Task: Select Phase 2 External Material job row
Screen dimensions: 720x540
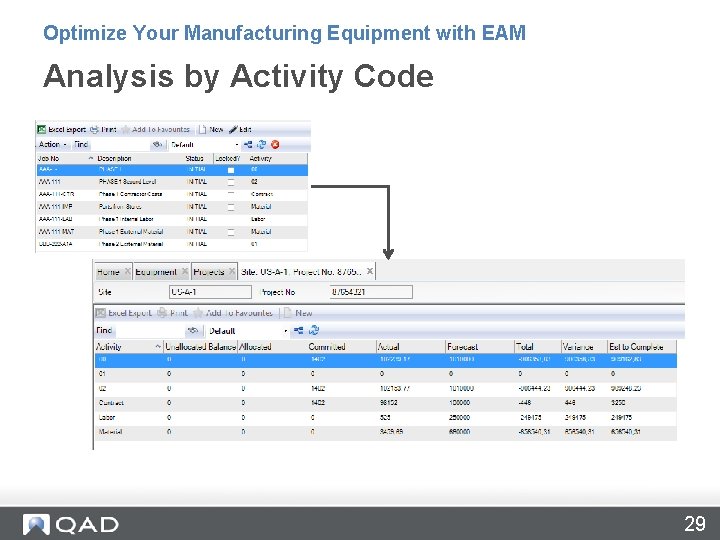Action: [x=172, y=244]
